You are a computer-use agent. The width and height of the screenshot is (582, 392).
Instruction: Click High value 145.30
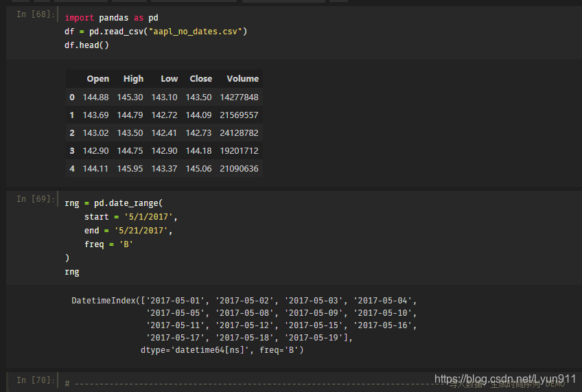coord(130,97)
